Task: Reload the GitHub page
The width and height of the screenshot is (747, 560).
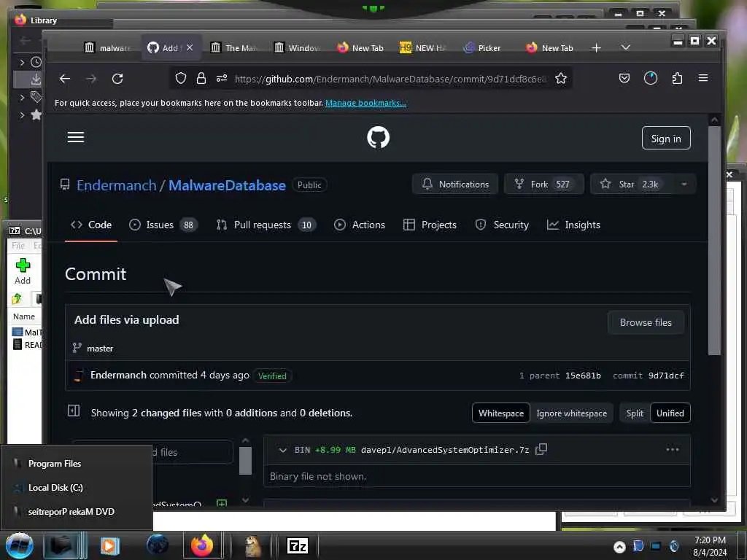Action: tap(117, 79)
